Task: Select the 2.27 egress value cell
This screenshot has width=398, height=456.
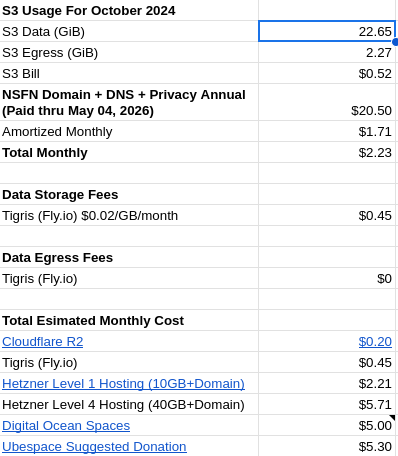Action: coord(327,52)
